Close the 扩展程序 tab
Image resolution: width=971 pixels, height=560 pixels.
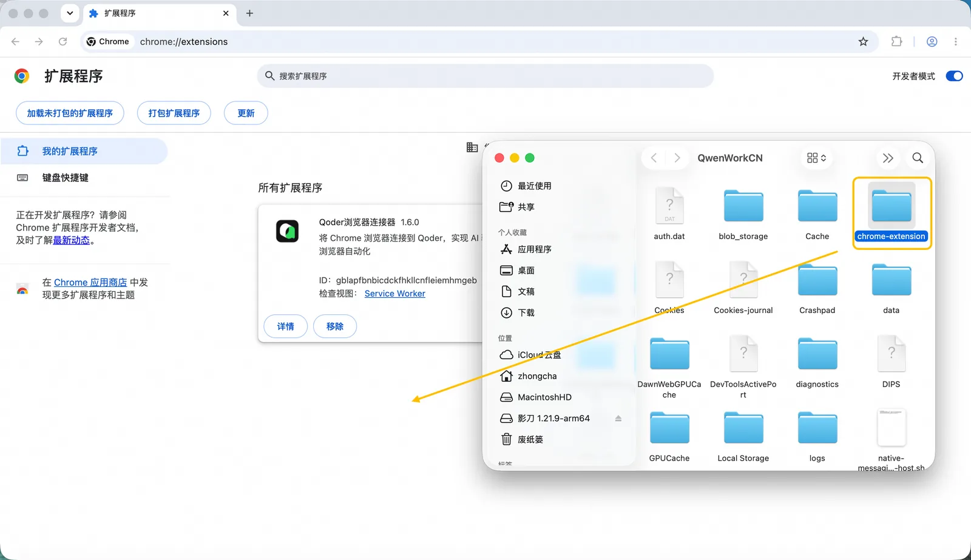point(226,13)
